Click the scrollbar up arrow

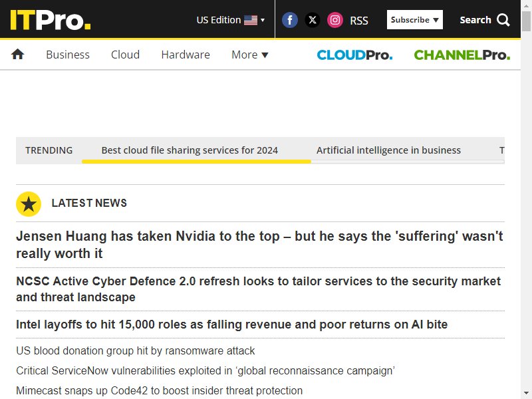(x=526, y=5)
